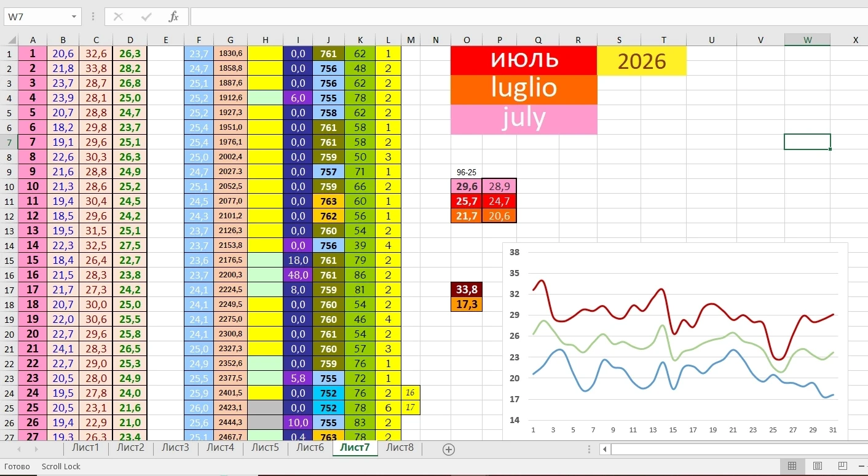868x476 pixels.
Task: Add a new sheet with plus icon
Action: pos(449,450)
